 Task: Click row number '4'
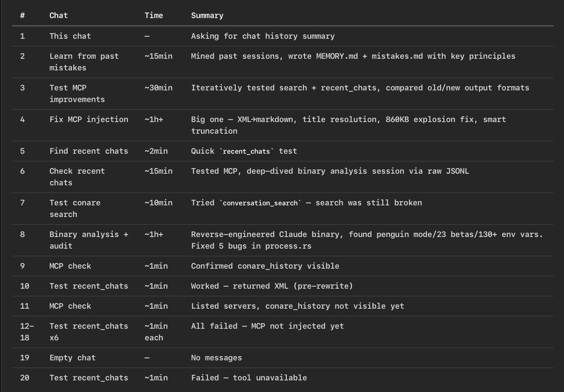tap(23, 119)
